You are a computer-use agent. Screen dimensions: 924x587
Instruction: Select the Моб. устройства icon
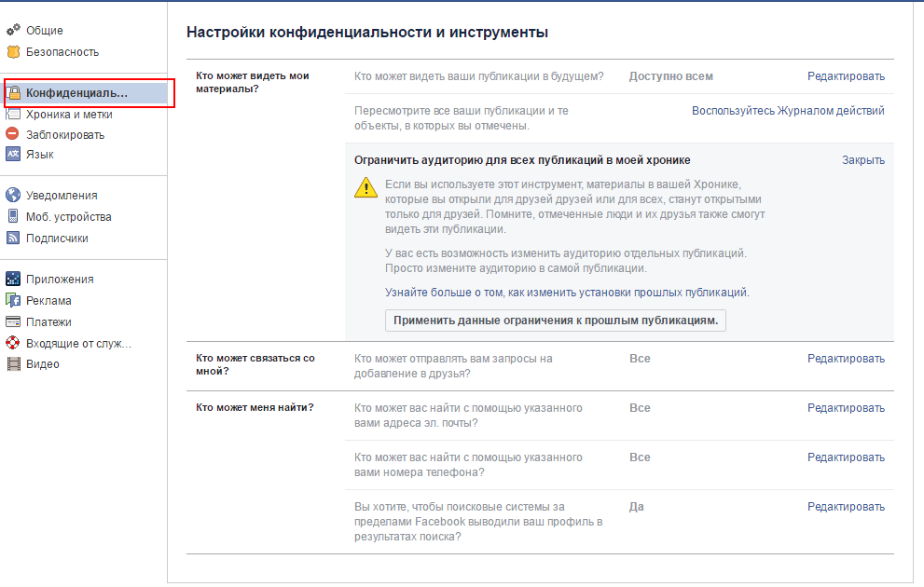click(14, 214)
